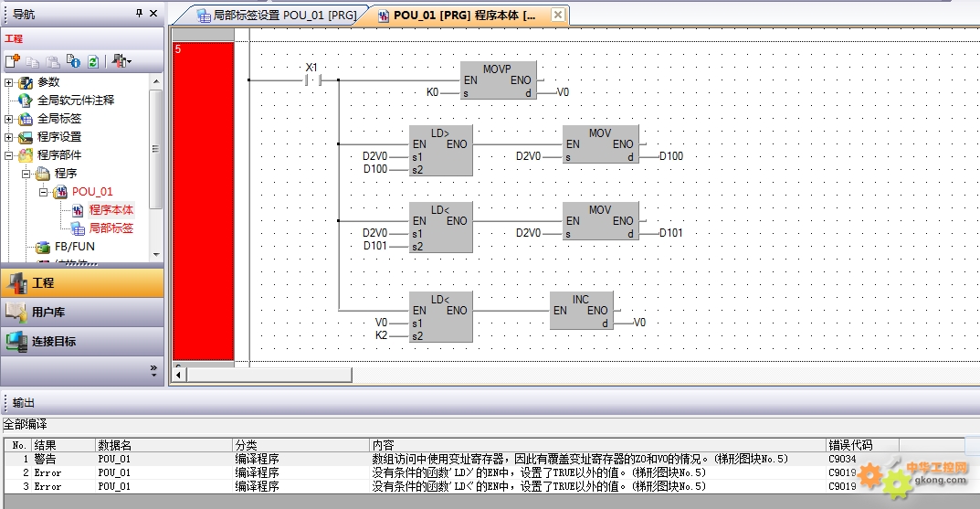This screenshot has width=980, height=509.
Task: Collapse the POU_01 tree node
Action: click(x=43, y=192)
